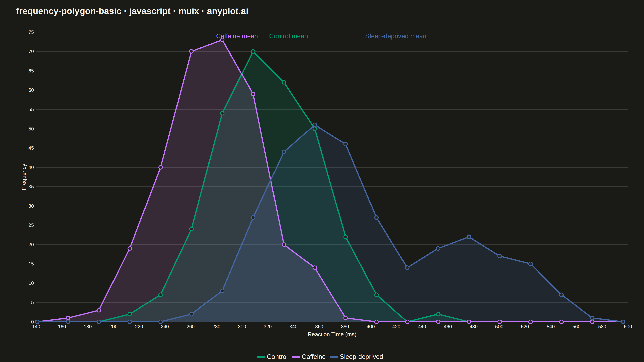This screenshot has height=362, width=644.
Task: Click the chart title text
Action: pyautogui.click(x=132, y=11)
